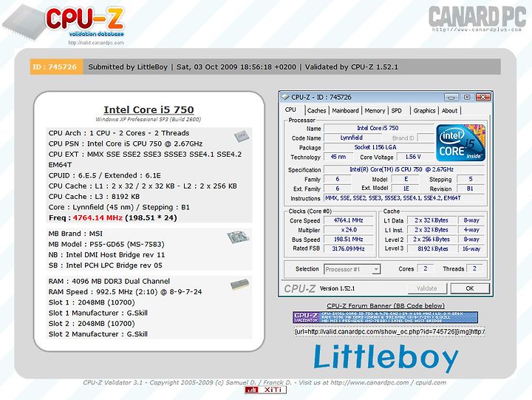Open the SPD tab

pos(396,111)
